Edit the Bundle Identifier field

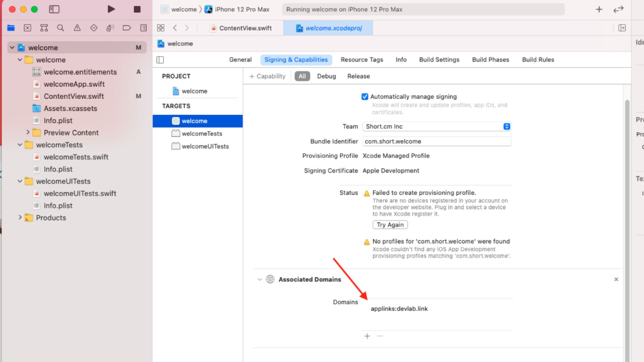[437, 141]
